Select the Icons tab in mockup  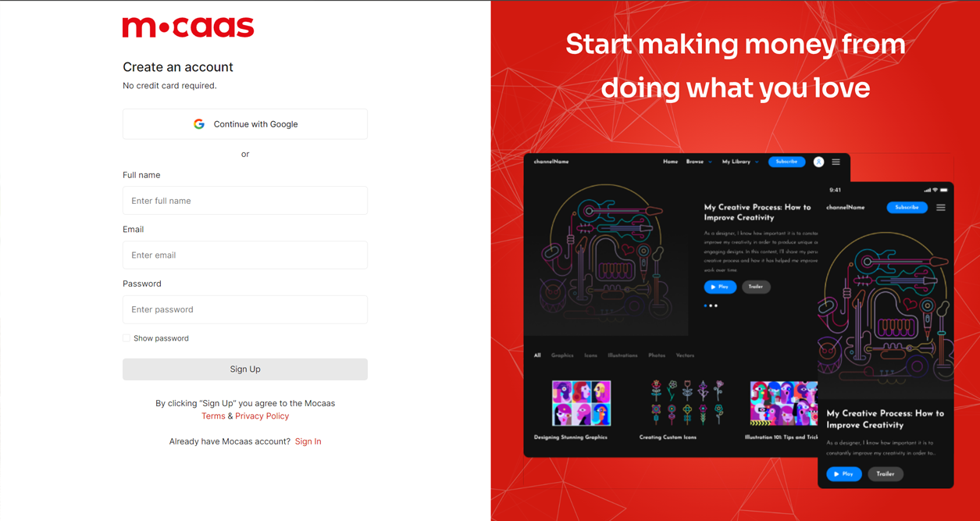click(590, 355)
